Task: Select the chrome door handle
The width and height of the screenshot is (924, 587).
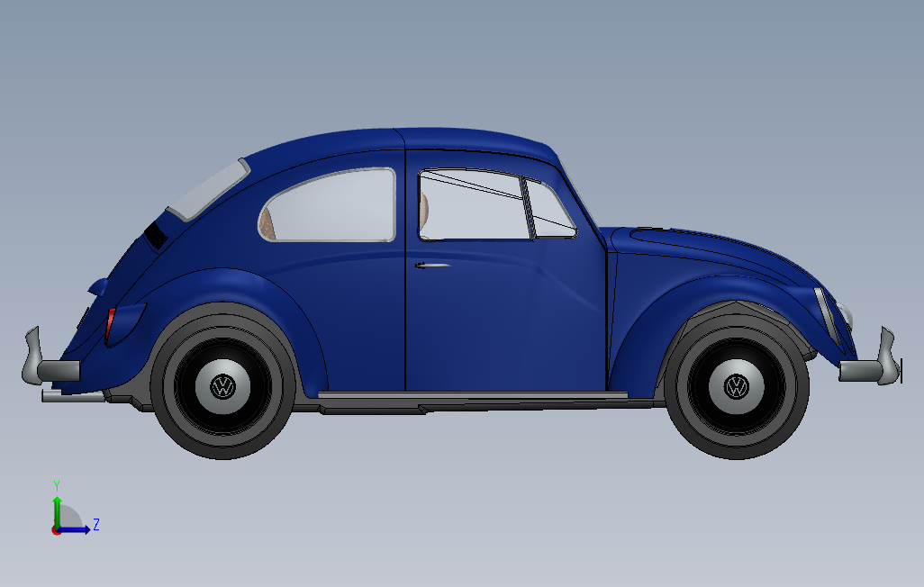Action: point(432,266)
